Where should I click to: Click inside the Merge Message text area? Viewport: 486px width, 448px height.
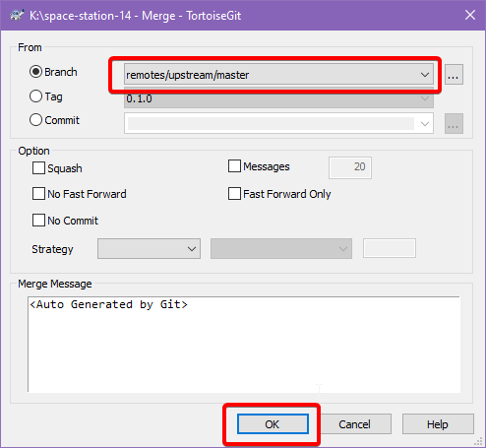pyautogui.click(x=244, y=345)
